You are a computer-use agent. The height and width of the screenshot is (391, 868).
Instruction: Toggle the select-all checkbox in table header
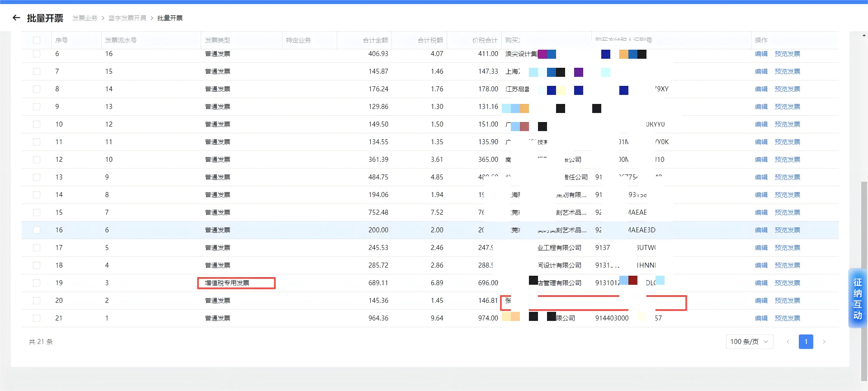tap(37, 40)
